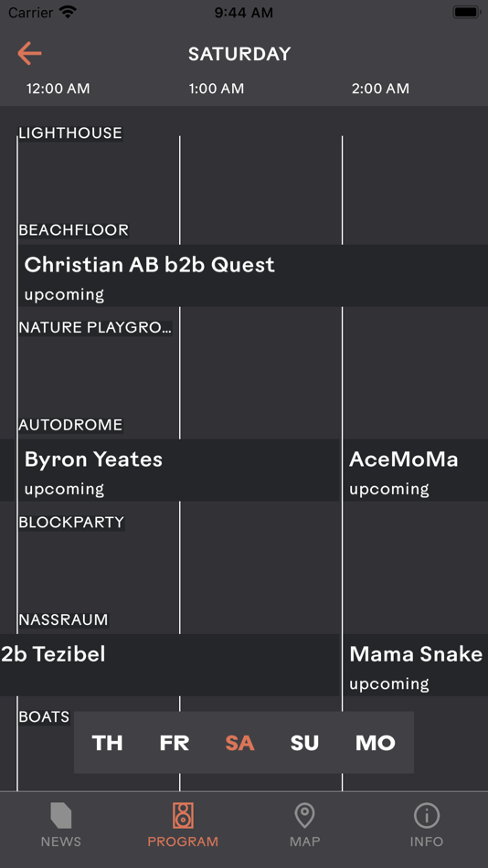Screen dimensions: 488x868
Task: Open the News tab icon
Action: point(61,815)
